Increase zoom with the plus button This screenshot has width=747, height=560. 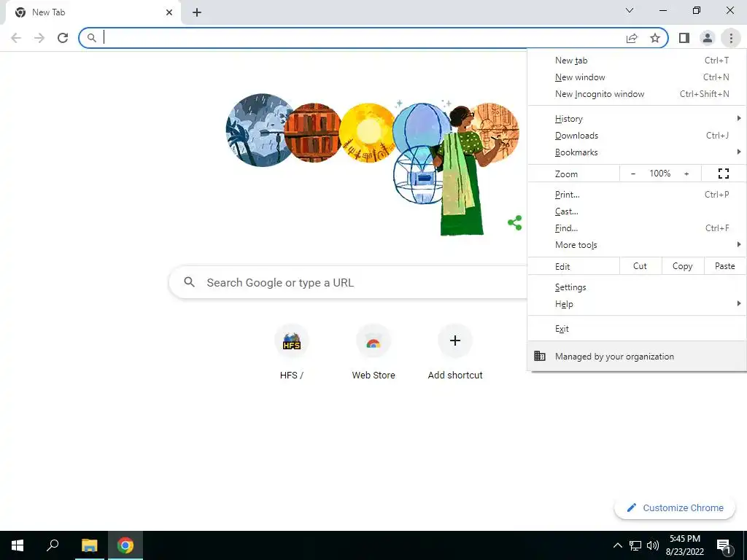686,174
